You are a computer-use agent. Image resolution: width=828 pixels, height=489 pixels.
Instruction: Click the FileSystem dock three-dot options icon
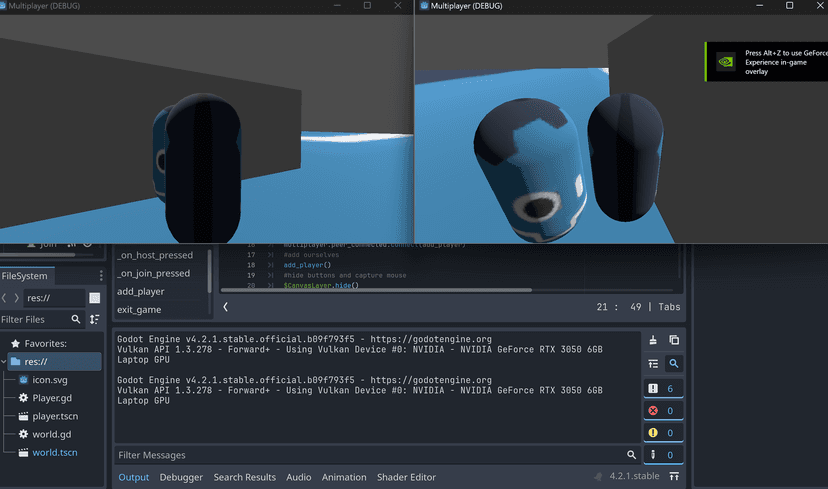(101, 276)
